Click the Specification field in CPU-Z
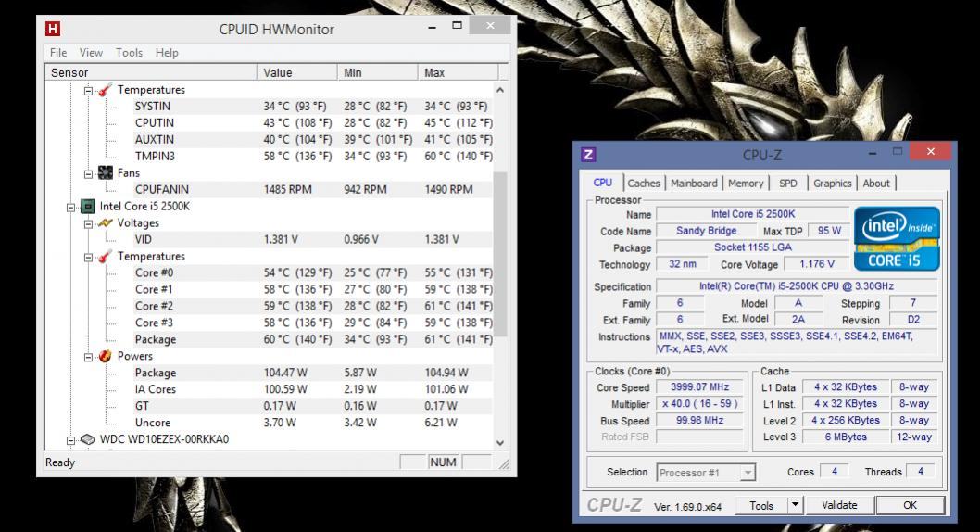980x532 pixels. [x=797, y=286]
